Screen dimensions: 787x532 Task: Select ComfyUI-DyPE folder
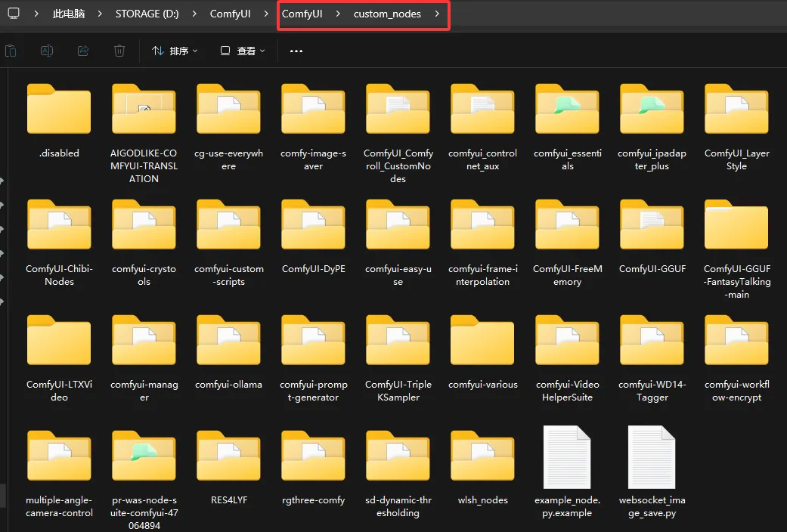(313, 237)
